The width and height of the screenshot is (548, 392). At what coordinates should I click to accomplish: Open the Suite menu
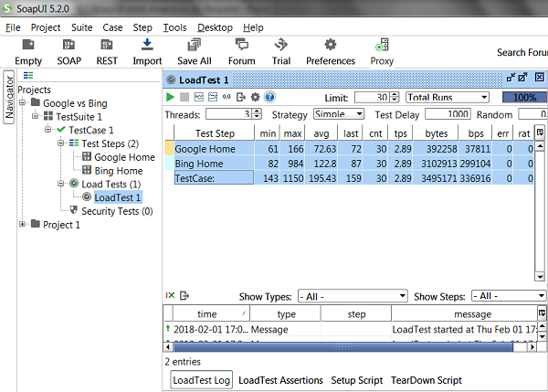tap(82, 27)
